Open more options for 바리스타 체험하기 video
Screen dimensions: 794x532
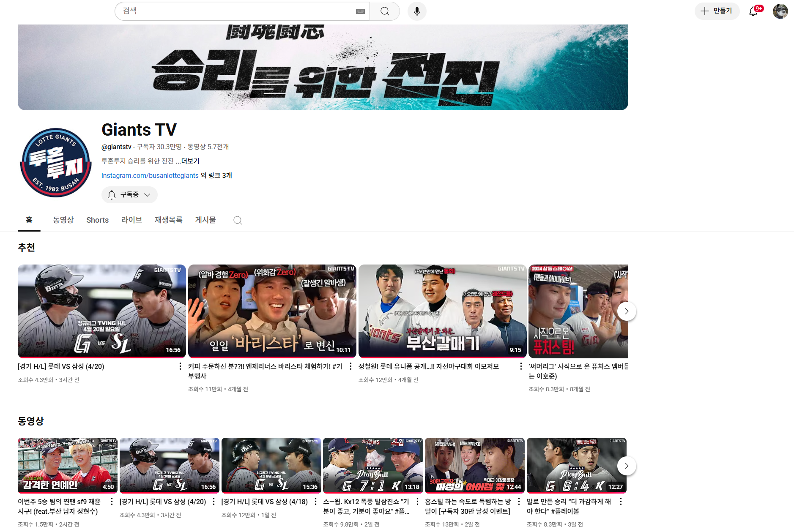click(x=350, y=366)
